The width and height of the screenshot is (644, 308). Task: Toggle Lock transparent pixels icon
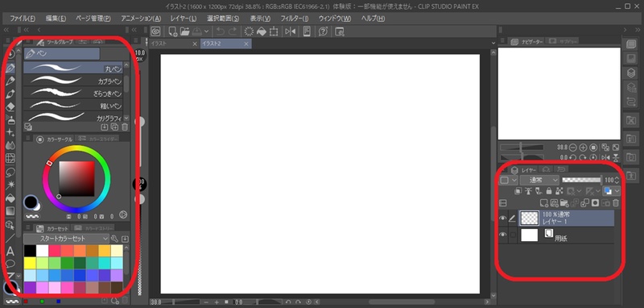559,191
